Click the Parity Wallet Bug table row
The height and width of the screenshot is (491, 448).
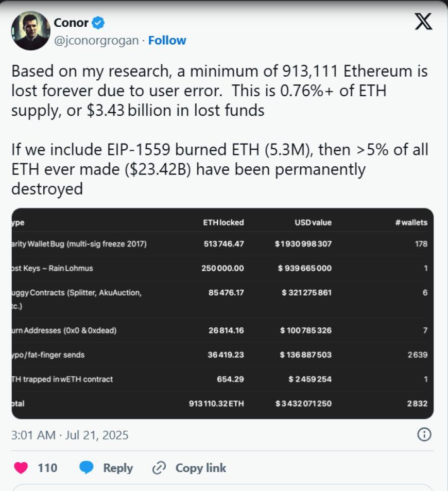(x=219, y=243)
